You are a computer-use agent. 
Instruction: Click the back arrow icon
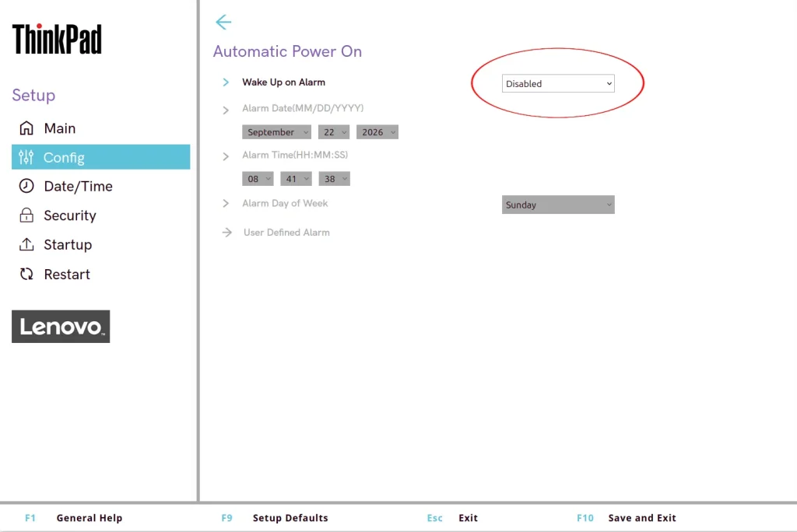[223, 22]
